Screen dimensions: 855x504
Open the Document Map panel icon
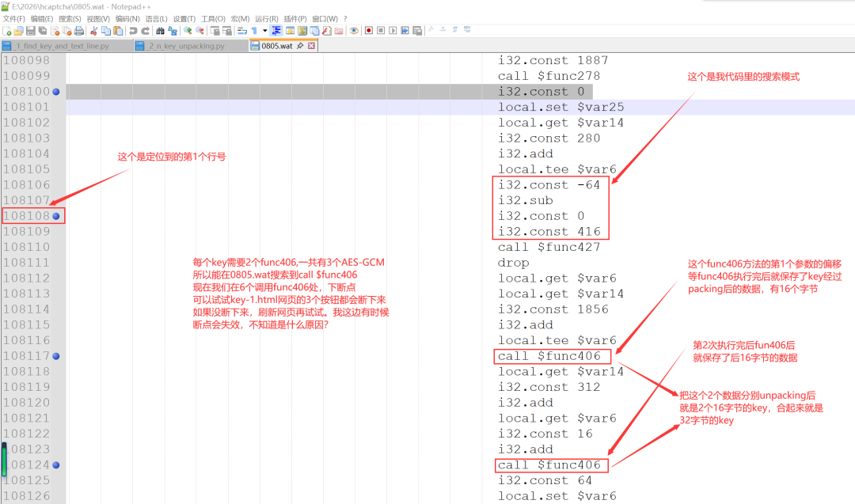tap(302, 31)
